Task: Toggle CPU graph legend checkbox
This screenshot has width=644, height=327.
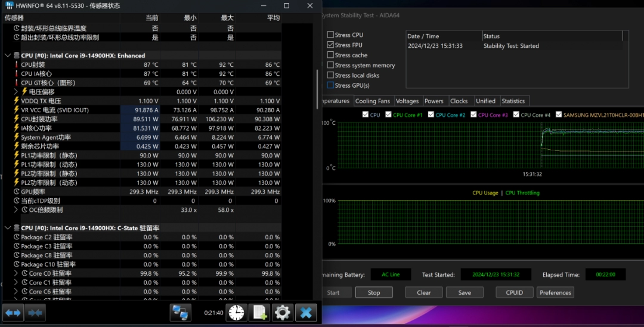Action: coord(365,115)
